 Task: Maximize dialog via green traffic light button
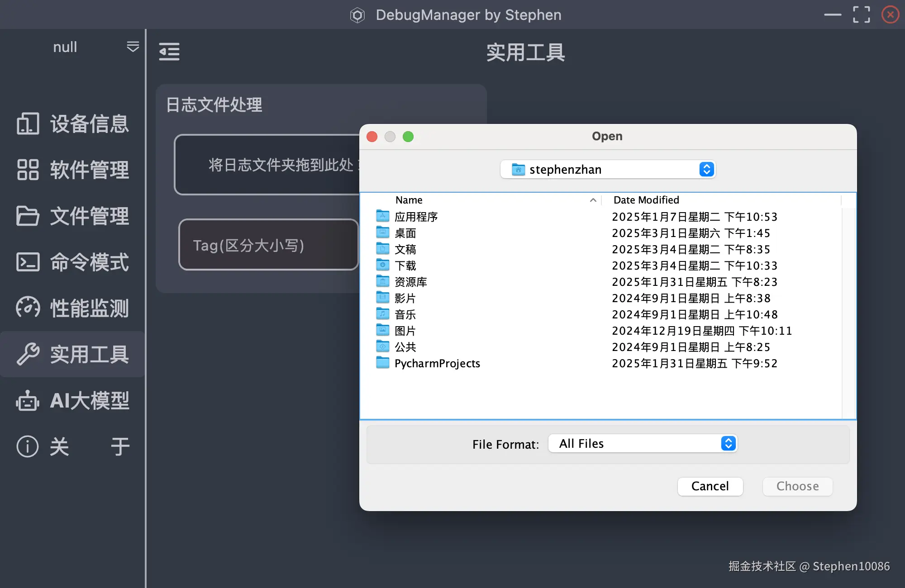408,136
